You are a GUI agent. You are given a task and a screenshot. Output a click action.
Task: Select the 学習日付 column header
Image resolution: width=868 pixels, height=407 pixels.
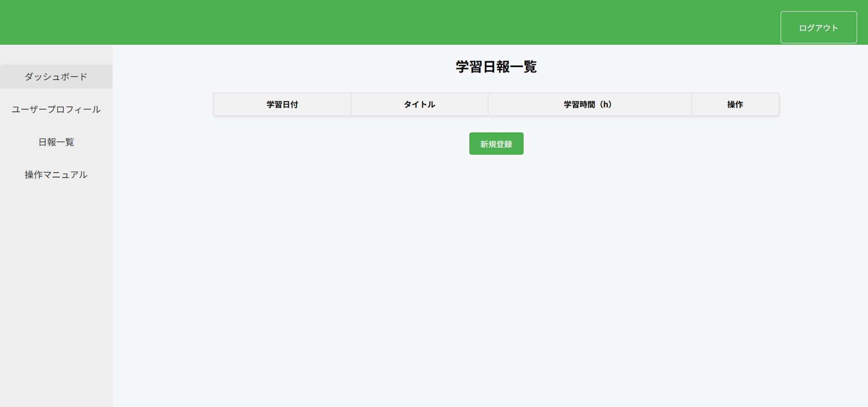coord(282,104)
